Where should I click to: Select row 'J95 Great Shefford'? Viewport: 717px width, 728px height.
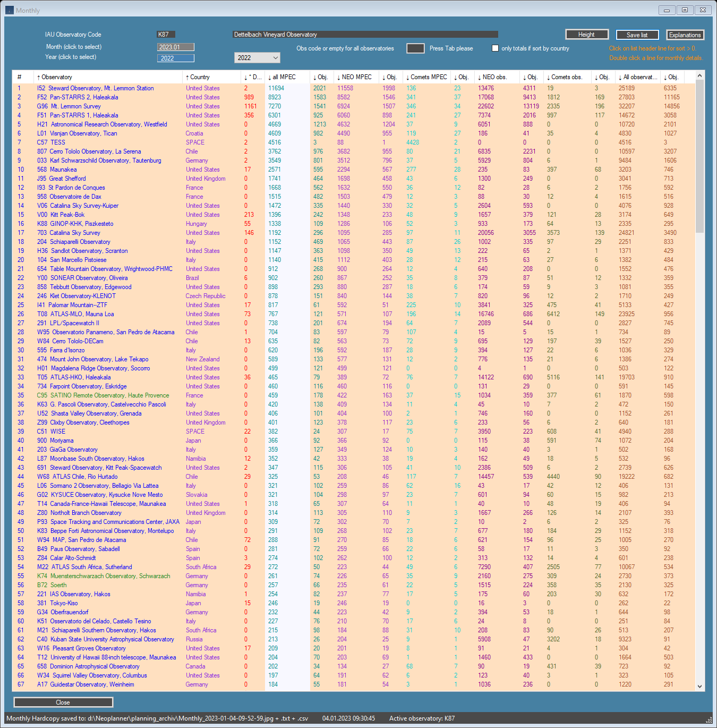click(x=353, y=179)
